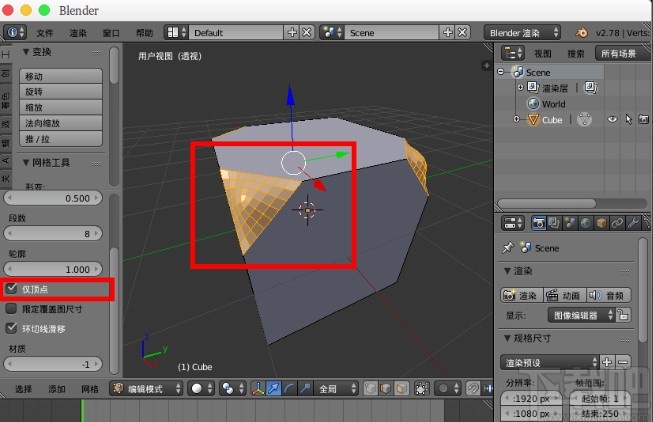Toggle the snap magnet icon
Image resolution: width=653 pixels, height=422 pixels.
(x=473, y=389)
